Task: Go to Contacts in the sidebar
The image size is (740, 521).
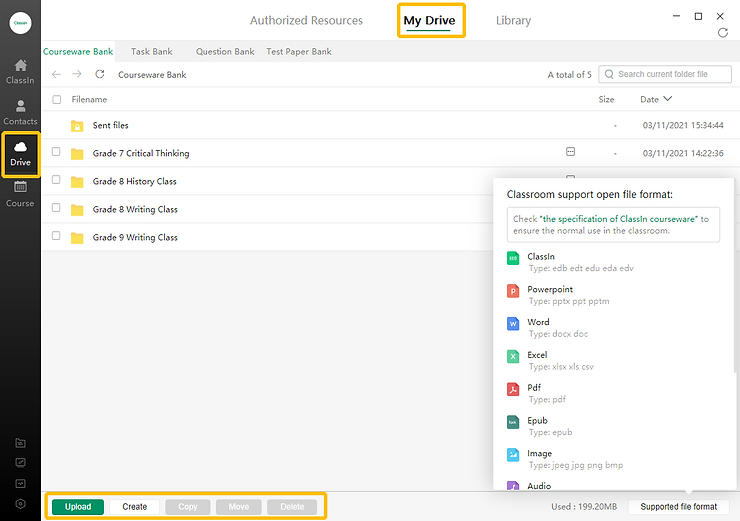Action: pyautogui.click(x=20, y=106)
